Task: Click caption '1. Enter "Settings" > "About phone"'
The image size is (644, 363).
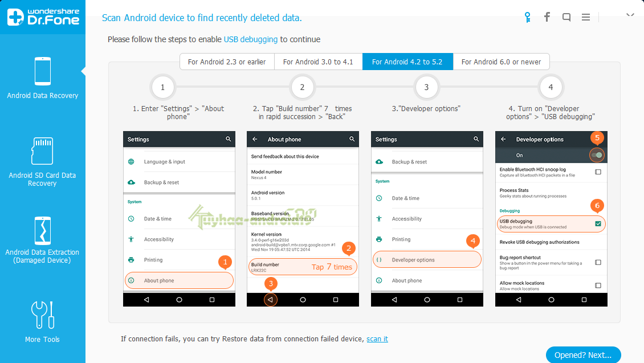Action: click(x=178, y=112)
